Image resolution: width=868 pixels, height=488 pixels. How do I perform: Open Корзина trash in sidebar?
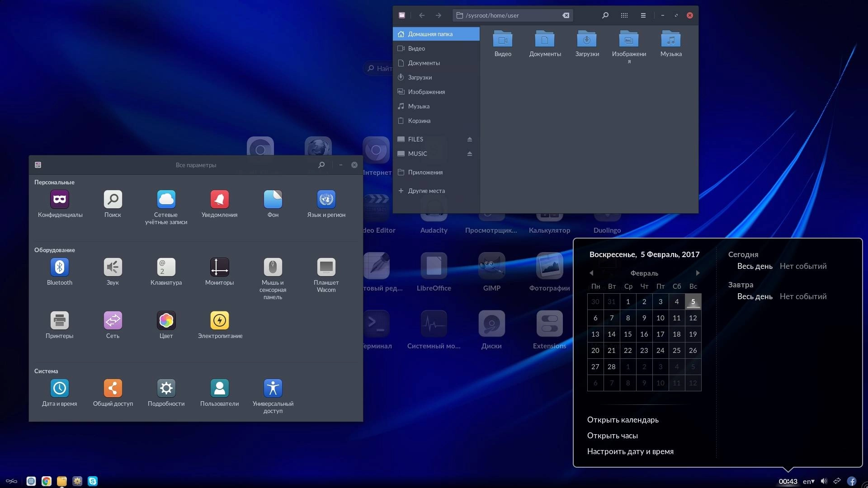[436, 121]
